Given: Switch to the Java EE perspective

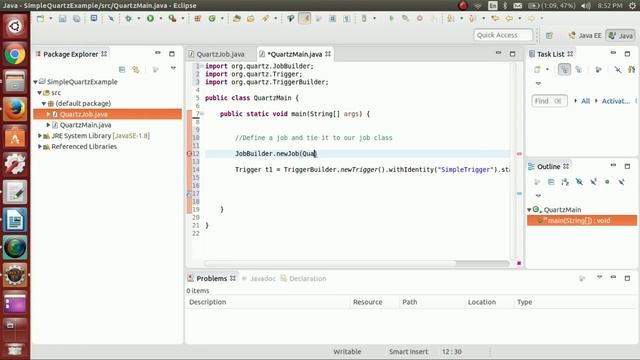Looking at the screenshot, I should point(585,36).
